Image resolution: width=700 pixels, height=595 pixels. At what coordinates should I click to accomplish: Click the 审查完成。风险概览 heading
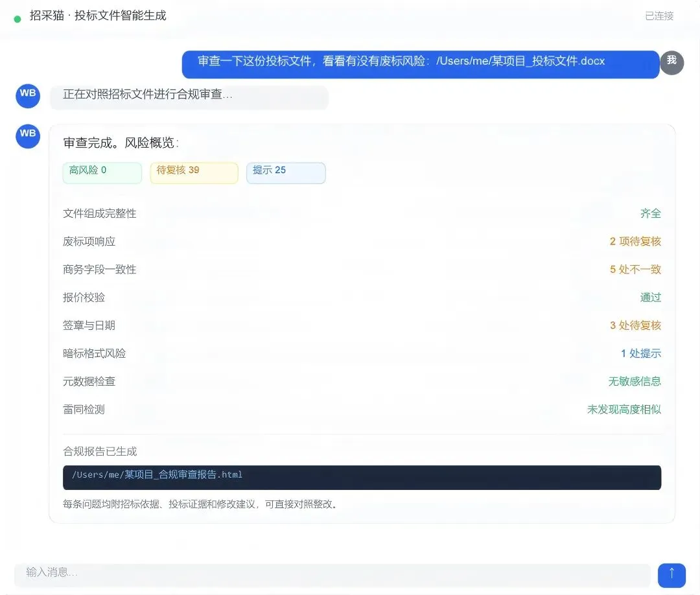[x=121, y=143]
